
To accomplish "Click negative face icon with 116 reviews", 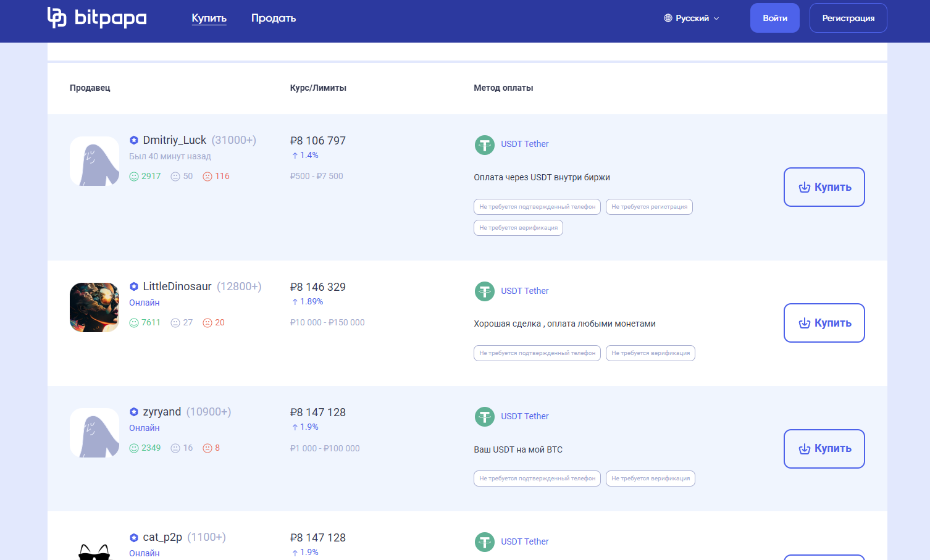I will point(207,177).
